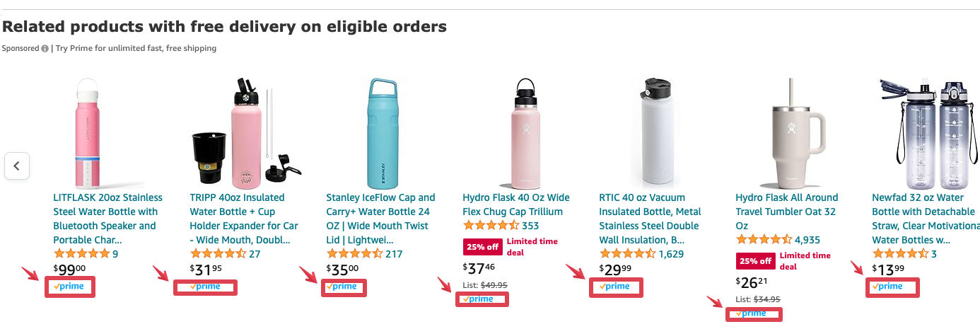Click Prime badge under RTIC $29.99 bottle

pos(616,287)
